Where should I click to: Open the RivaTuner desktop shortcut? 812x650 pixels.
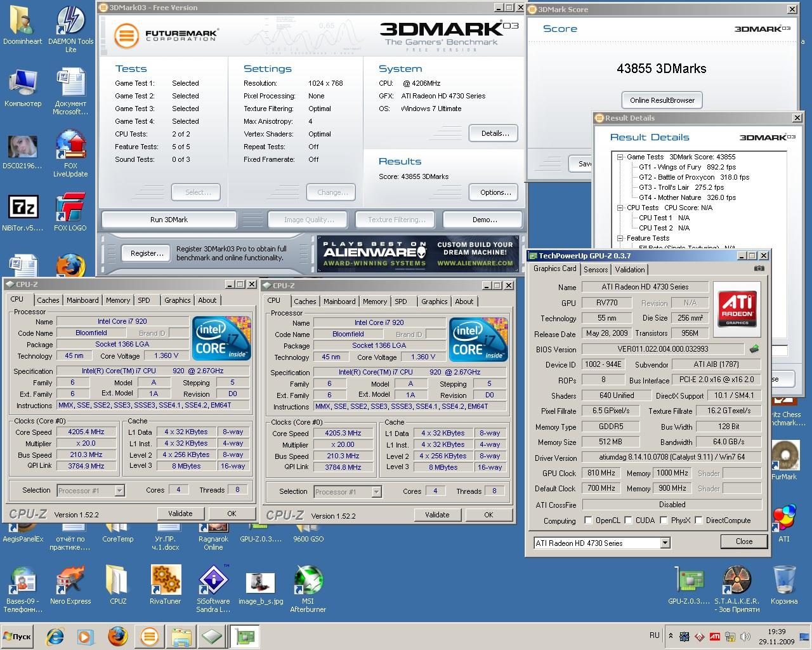(166, 585)
